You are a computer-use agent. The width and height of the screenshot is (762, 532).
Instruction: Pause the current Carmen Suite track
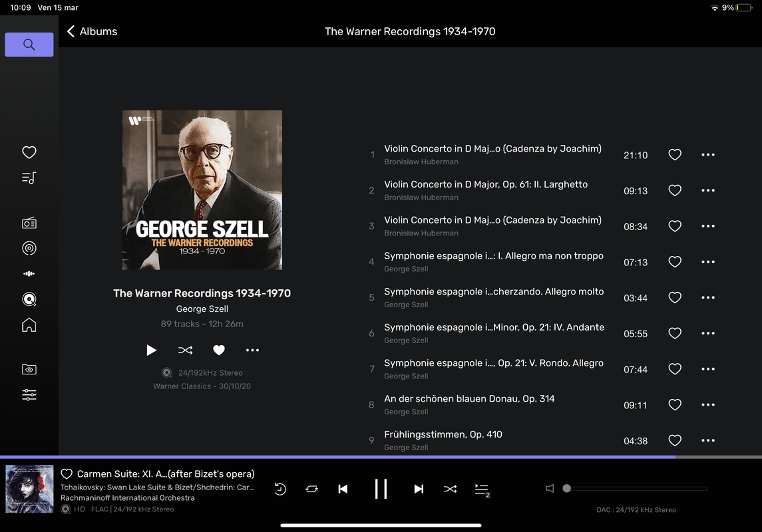pyautogui.click(x=381, y=489)
